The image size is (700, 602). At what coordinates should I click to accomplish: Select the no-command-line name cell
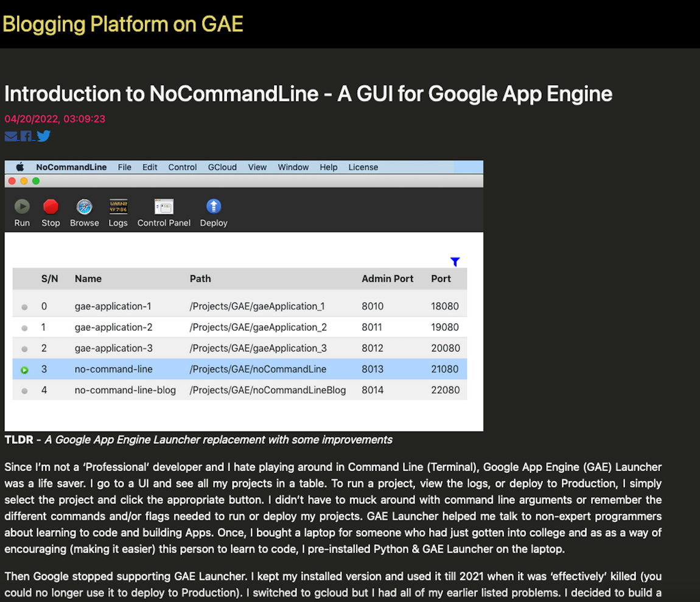click(113, 369)
